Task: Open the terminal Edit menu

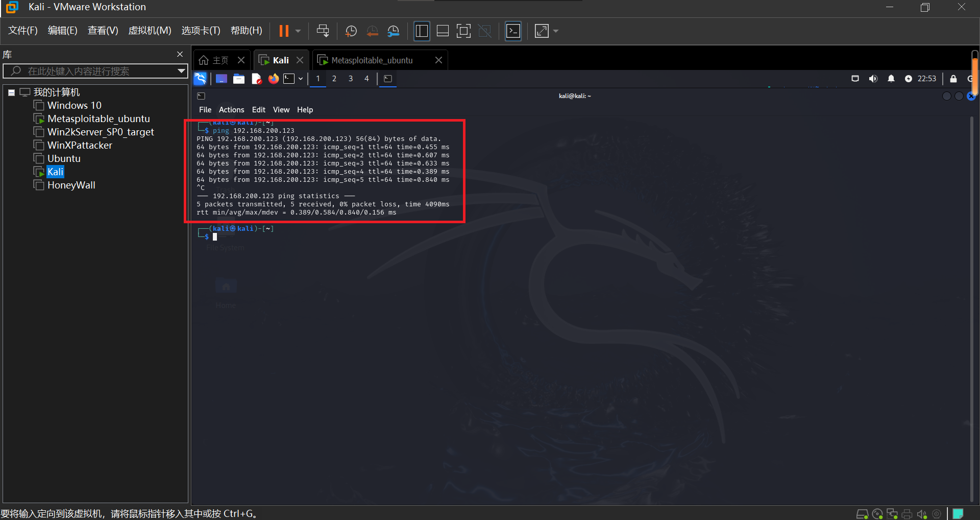Action: [259, 110]
